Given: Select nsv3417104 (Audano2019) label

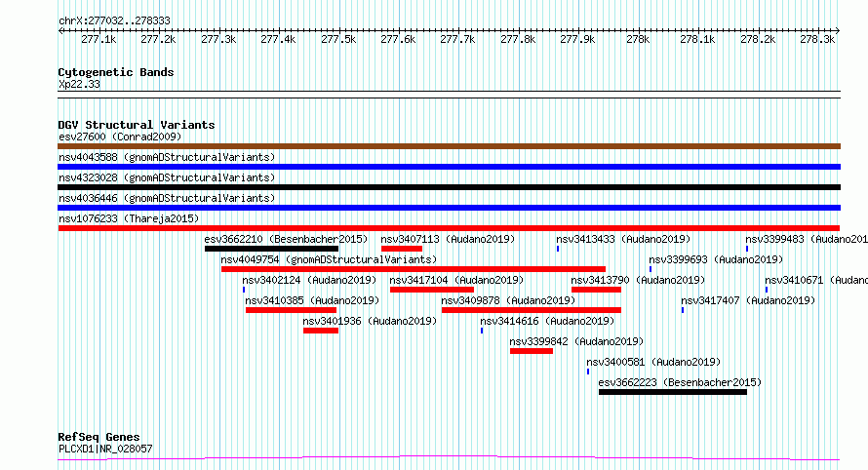Looking at the screenshot, I should (456, 280).
